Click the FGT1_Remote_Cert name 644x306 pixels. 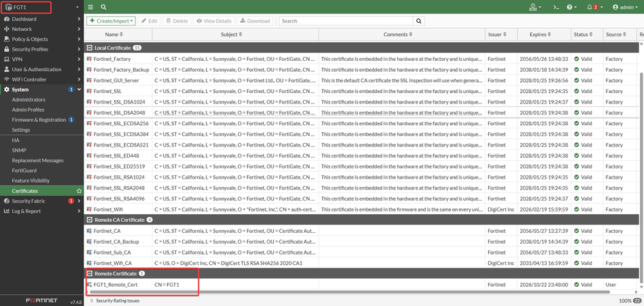(116, 284)
